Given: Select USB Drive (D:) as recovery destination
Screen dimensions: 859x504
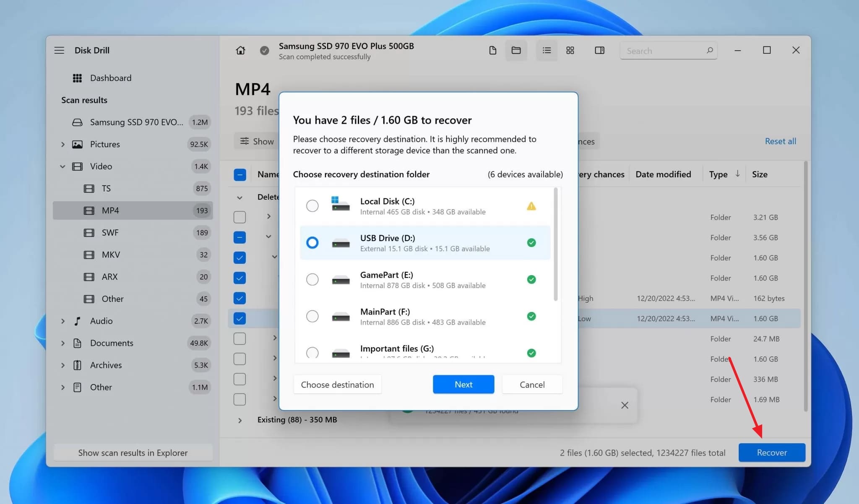Looking at the screenshot, I should coord(312,242).
